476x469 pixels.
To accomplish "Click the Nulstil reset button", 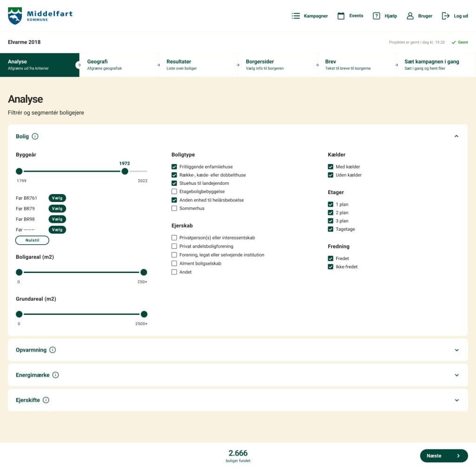I will 32,240.
